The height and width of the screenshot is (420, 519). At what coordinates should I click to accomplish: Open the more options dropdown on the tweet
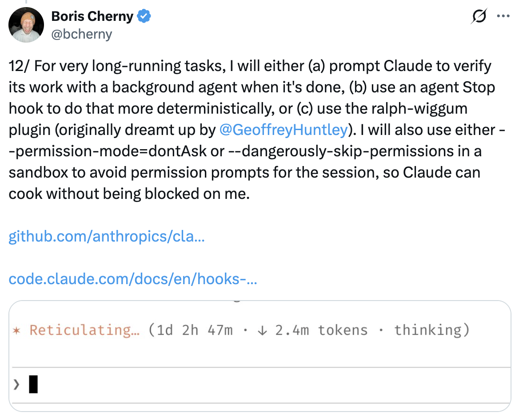(503, 16)
